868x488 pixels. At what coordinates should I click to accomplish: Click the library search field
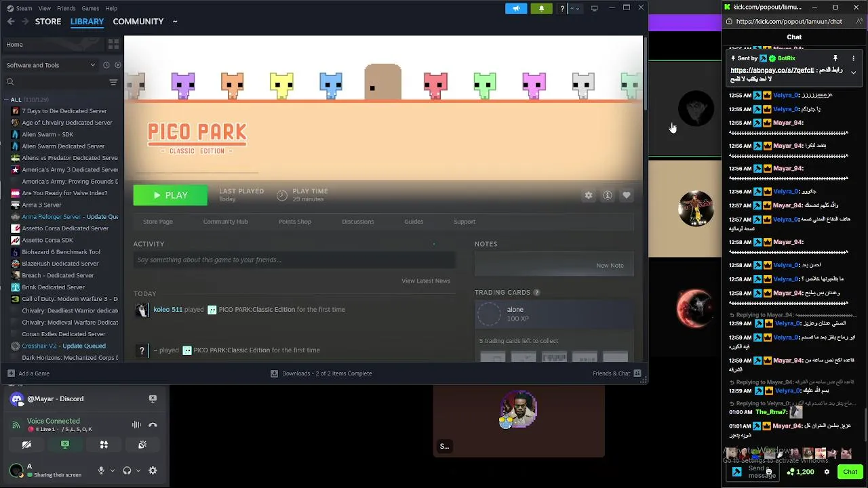coord(58,82)
